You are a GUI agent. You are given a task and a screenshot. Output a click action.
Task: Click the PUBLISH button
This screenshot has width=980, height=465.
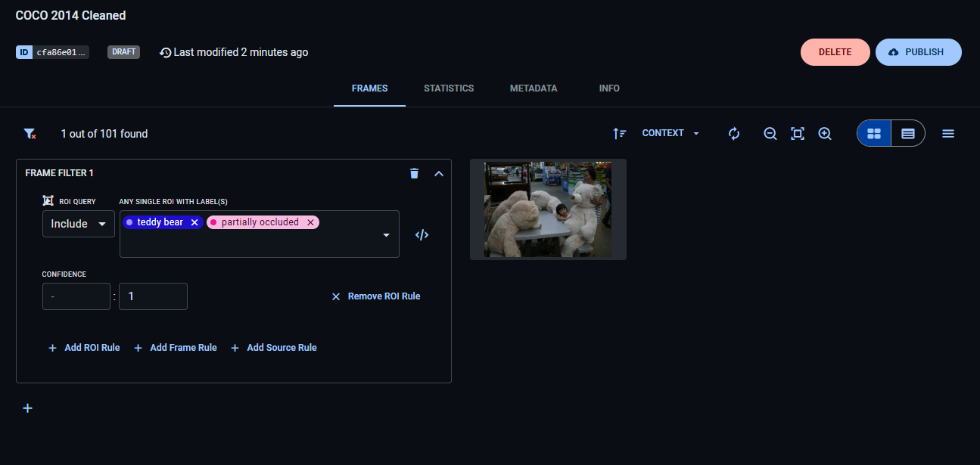(x=918, y=52)
